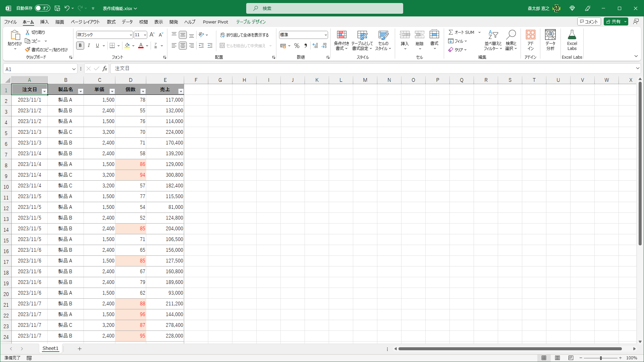Click the Sort and Filter icon

(493, 35)
